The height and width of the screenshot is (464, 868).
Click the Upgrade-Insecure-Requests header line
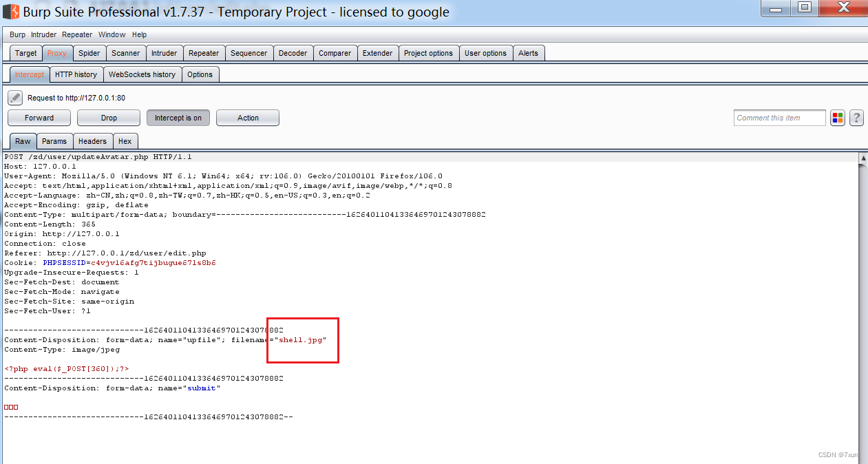click(72, 273)
